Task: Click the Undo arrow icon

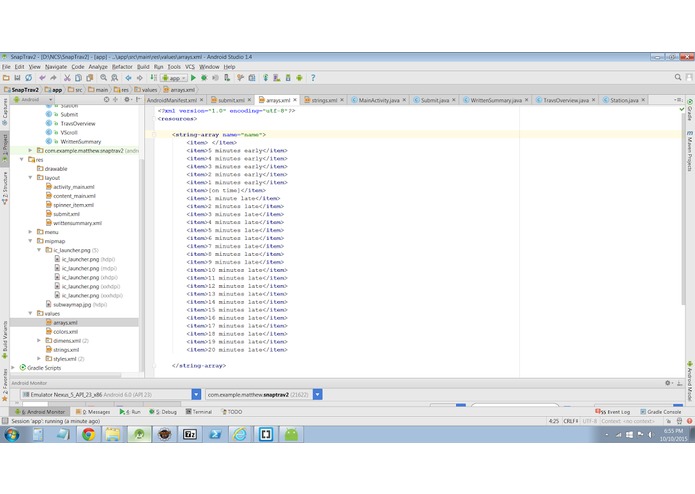Action: pos(43,78)
